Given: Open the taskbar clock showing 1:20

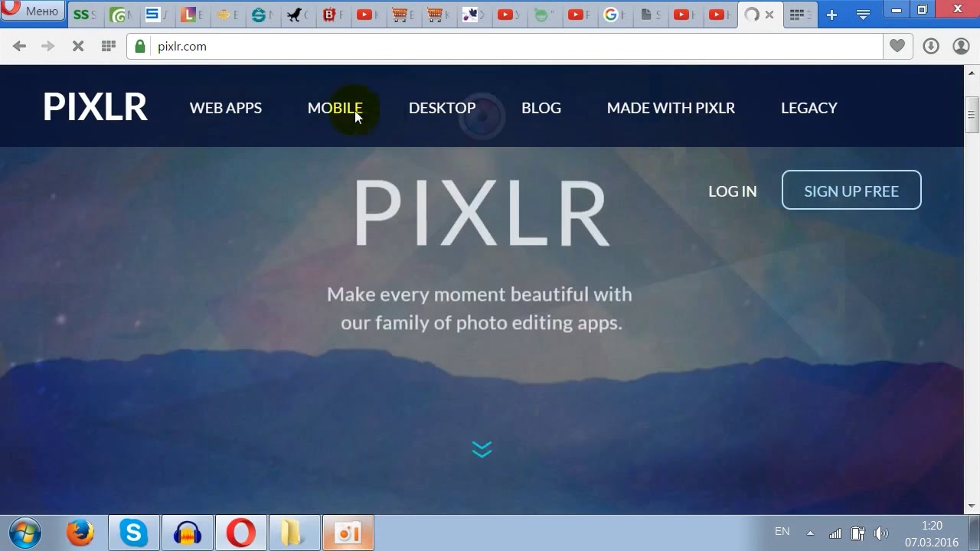Looking at the screenshot, I should 932,533.
